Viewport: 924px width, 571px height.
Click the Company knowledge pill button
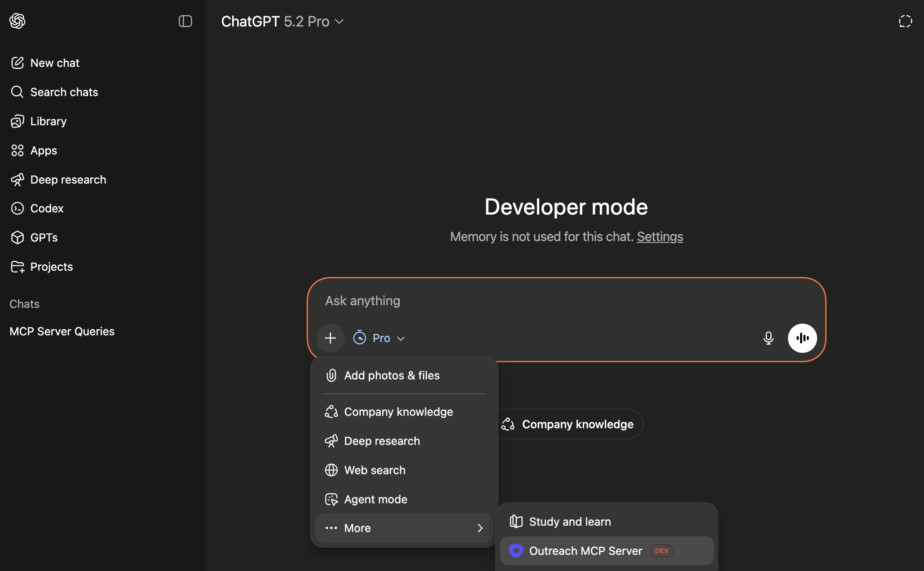tap(569, 424)
